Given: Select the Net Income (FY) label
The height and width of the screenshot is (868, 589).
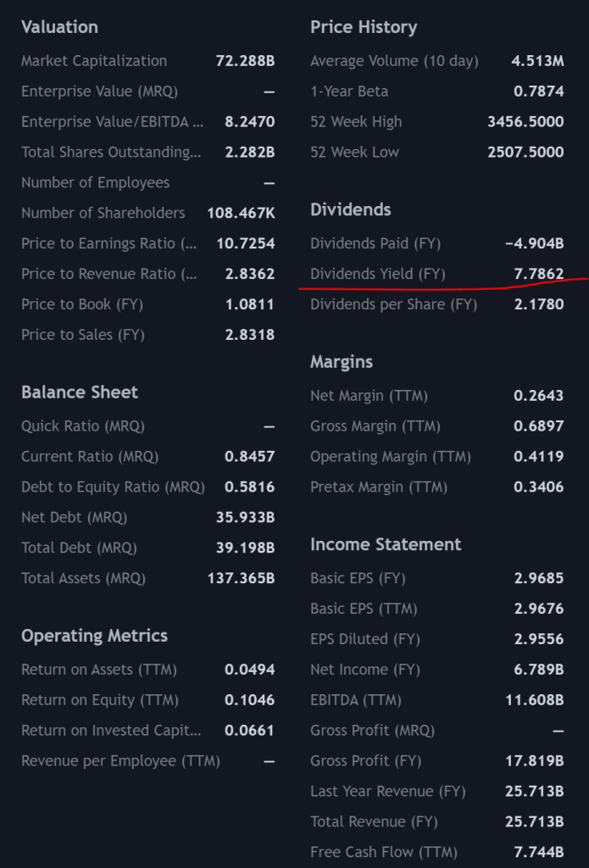Looking at the screenshot, I should coord(364,670).
